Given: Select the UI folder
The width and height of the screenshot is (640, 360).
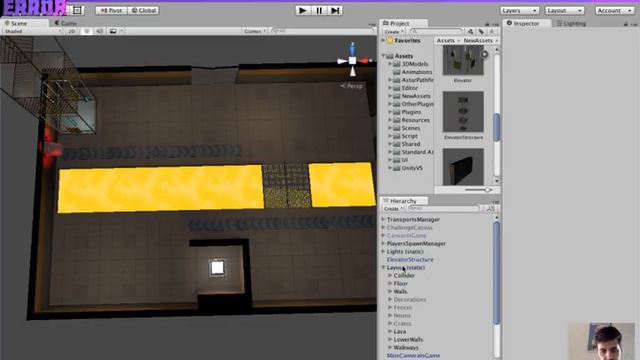Looking at the screenshot, I should tap(404, 160).
